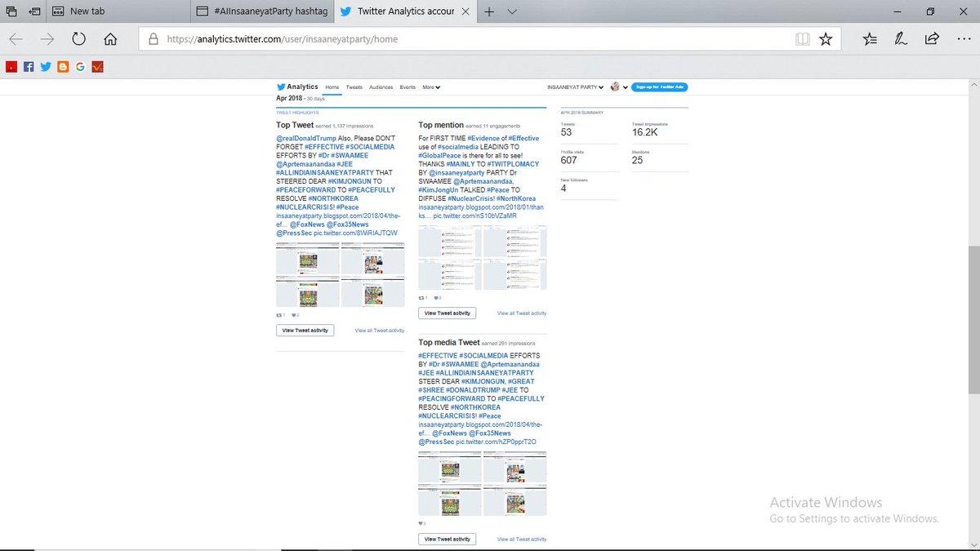Open the Hub favorites list icon
Screen dimensions: 980x551
[869, 38]
